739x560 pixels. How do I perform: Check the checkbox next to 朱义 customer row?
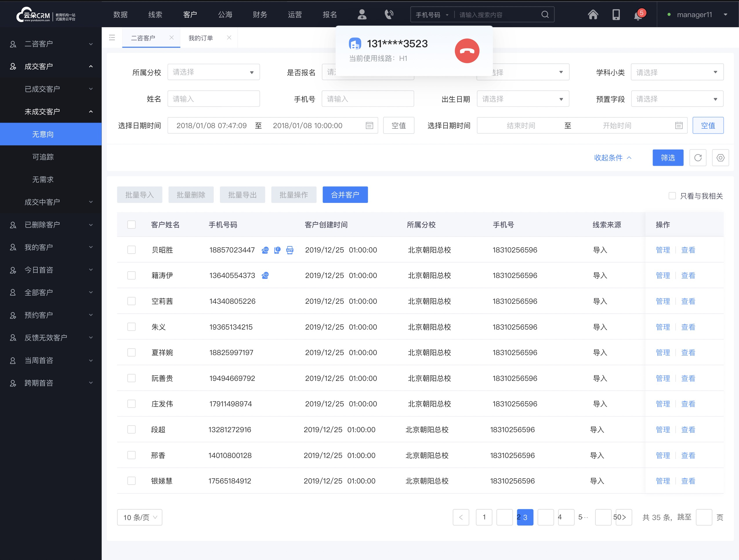132,327
